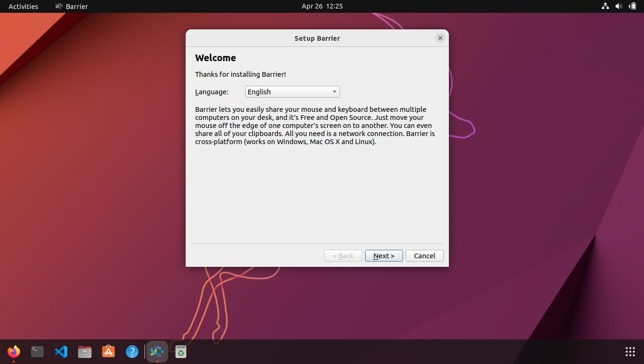Click the network status icon
This screenshot has height=364, width=644.
click(x=605, y=6)
